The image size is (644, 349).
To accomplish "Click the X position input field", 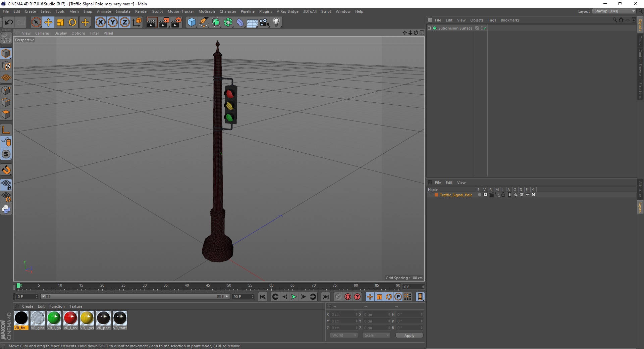I will tap(344, 314).
